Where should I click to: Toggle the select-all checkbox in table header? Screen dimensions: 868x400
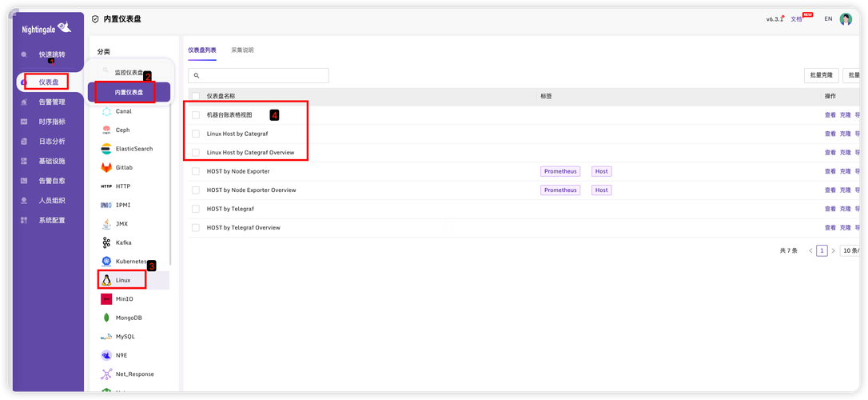[195, 96]
